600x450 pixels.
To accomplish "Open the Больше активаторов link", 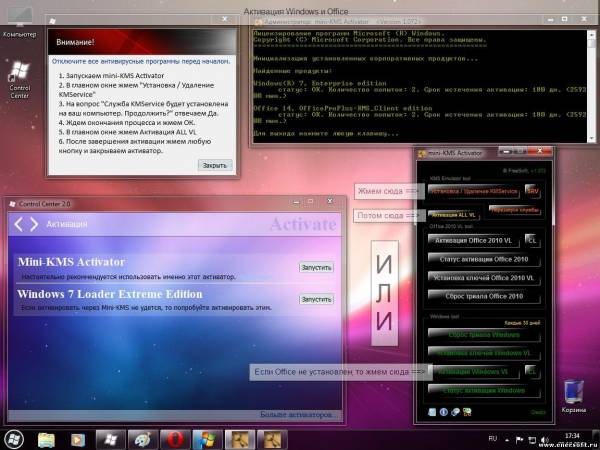I will [299, 415].
